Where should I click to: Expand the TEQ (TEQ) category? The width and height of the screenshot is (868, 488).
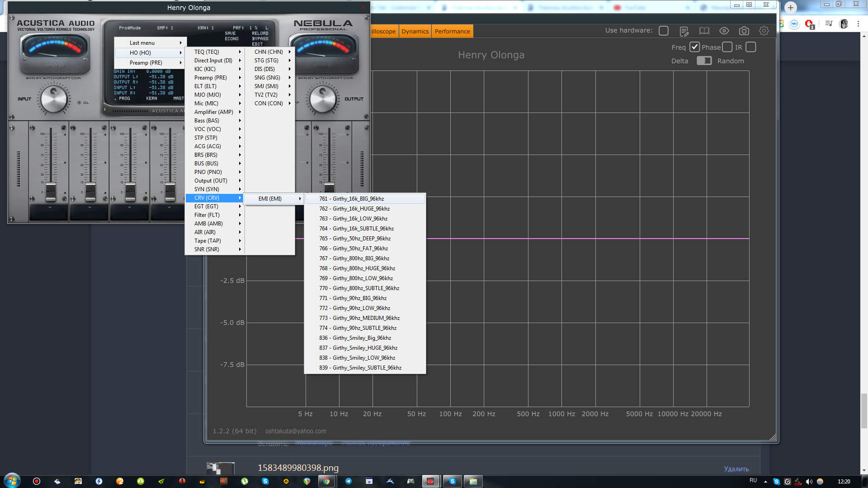click(x=215, y=52)
